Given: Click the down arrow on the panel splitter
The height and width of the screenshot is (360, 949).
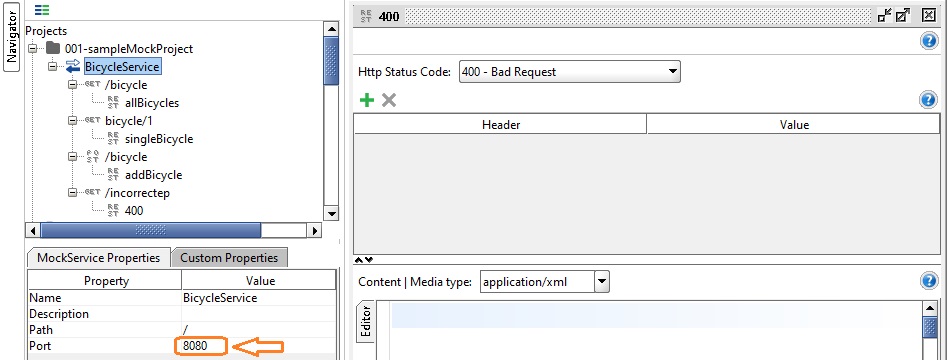Looking at the screenshot, I should [x=369, y=260].
